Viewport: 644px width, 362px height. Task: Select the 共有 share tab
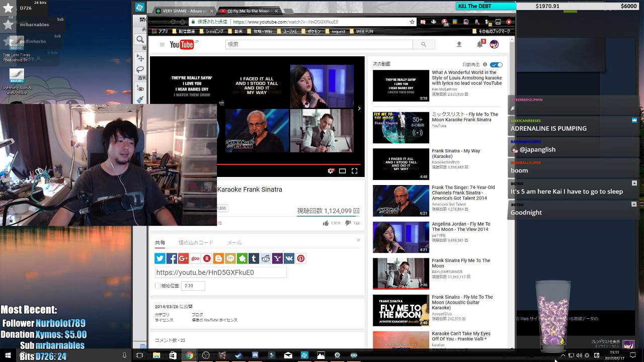point(160,243)
